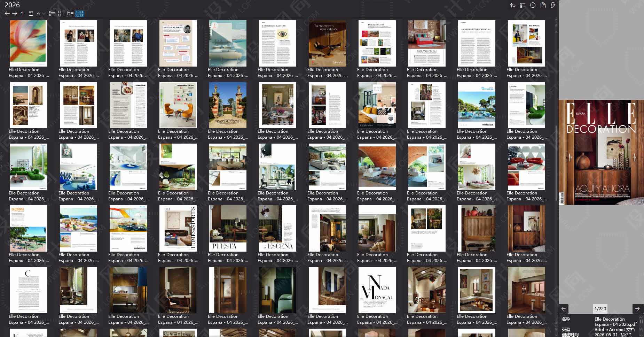Open the 'NADA MONACAL' page thumbnail

377,290
